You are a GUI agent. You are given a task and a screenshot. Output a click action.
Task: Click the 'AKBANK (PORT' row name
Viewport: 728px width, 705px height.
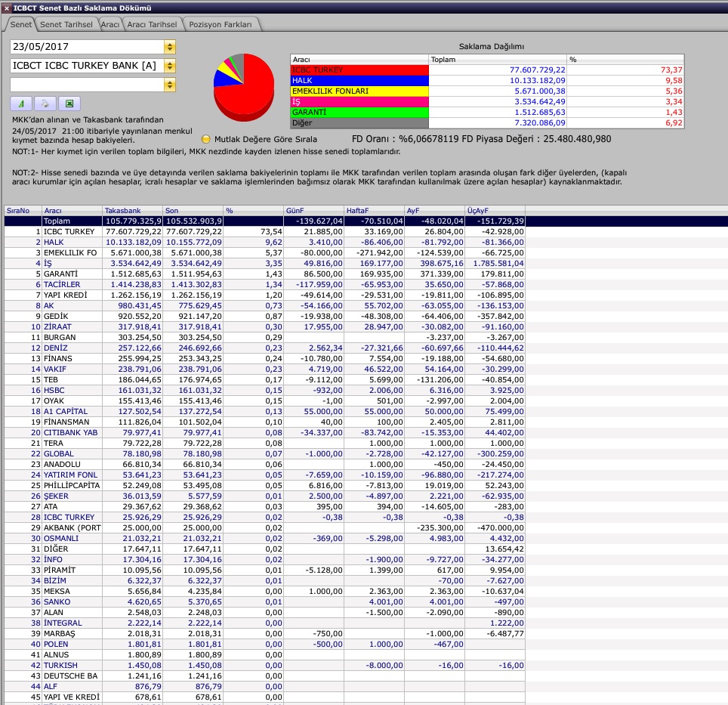[72, 528]
